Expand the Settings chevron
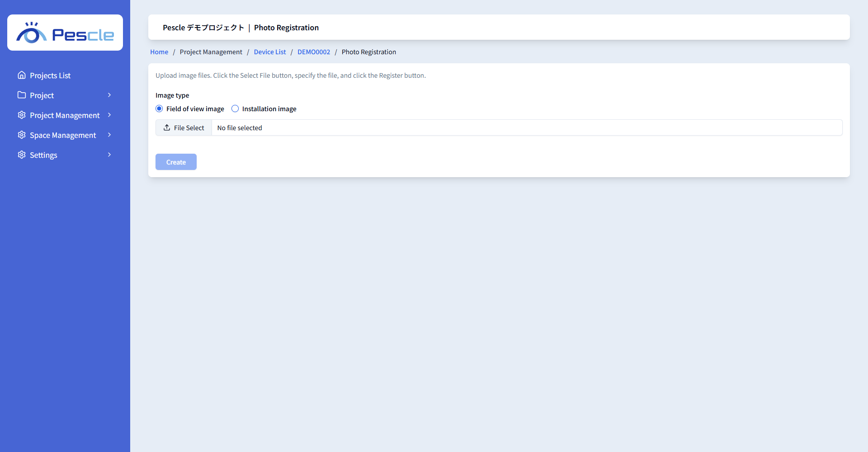 click(109, 155)
